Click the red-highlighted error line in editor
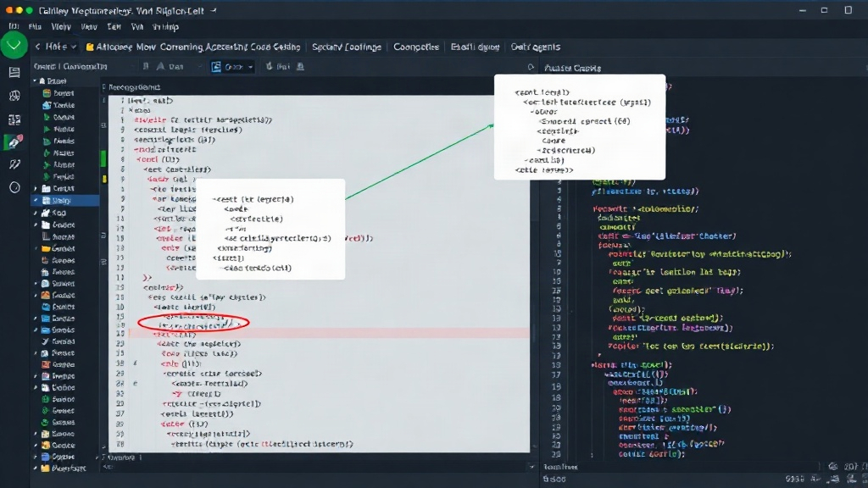Image resolution: width=868 pixels, height=488 pixels. (x=329, y=334)
